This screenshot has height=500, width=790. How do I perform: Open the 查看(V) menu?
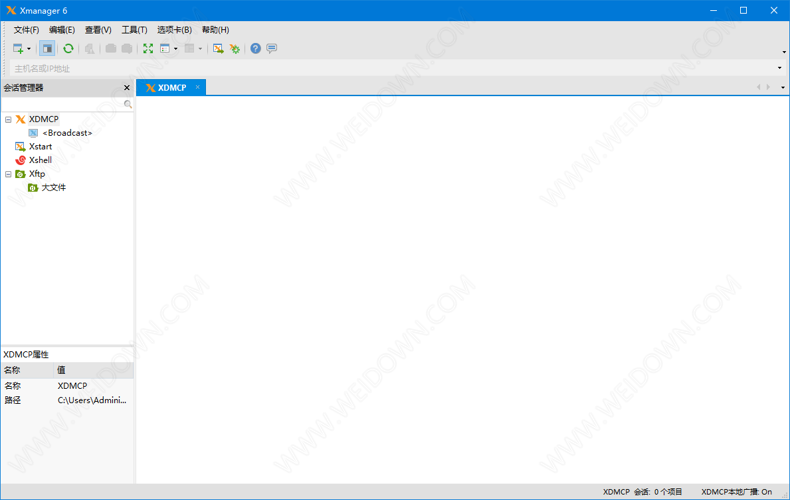98,30
